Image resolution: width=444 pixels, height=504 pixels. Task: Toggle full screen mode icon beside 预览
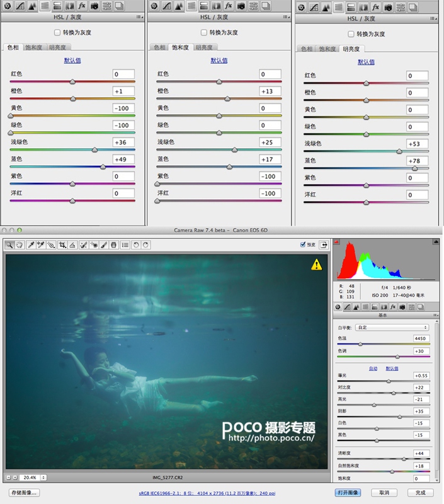click(x=324, y=245)
